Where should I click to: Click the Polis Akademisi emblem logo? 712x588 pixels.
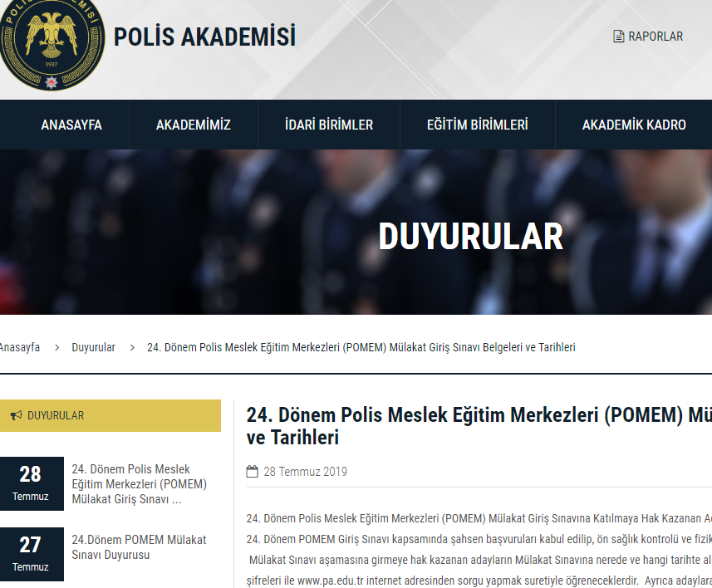52,44
